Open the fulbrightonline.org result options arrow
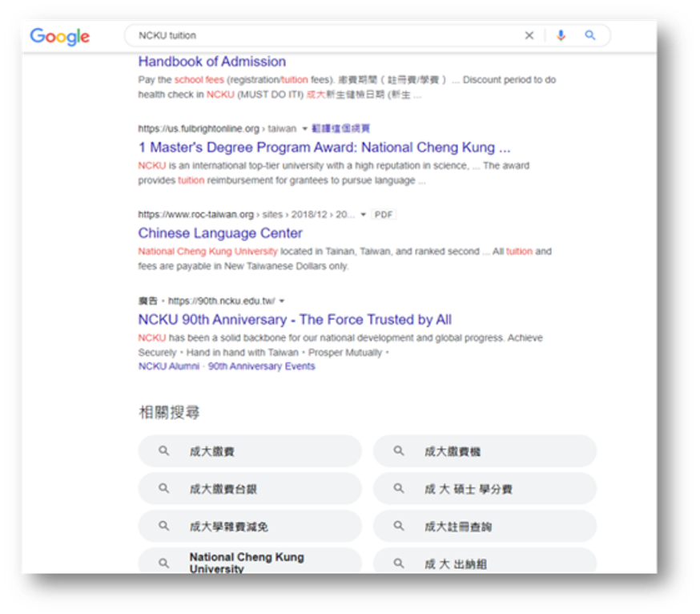 tap(305, 129)
